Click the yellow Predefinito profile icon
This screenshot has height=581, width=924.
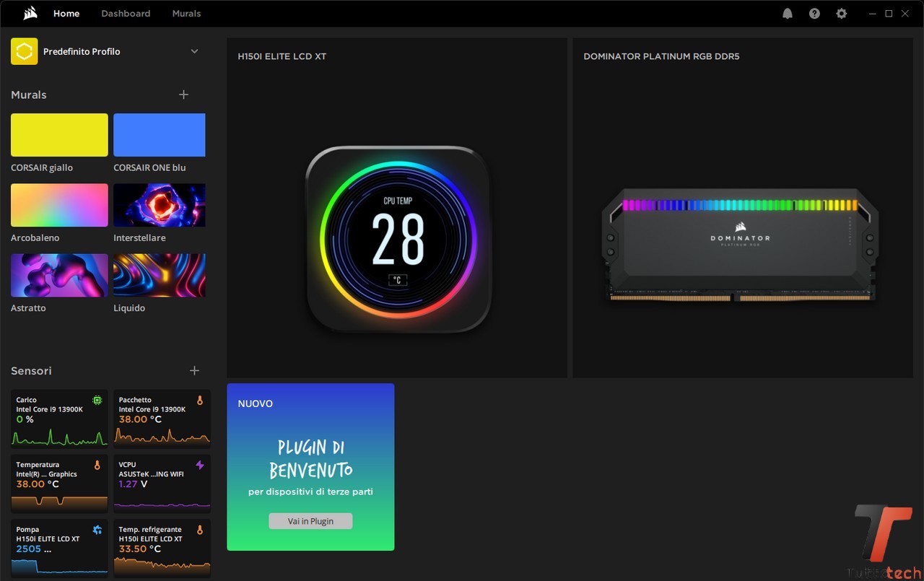click(24, 51)
